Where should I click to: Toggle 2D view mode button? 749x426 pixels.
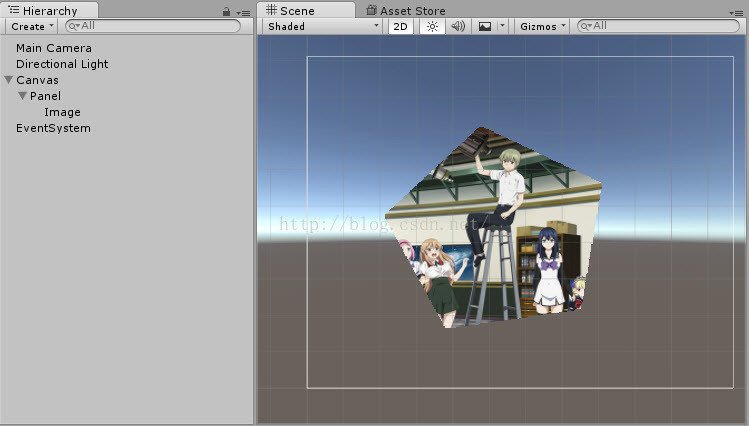400,26
